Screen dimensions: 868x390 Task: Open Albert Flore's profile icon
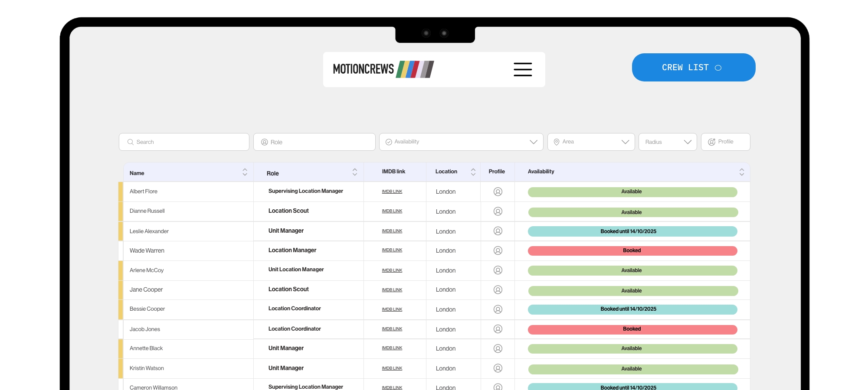coord(498,192)
